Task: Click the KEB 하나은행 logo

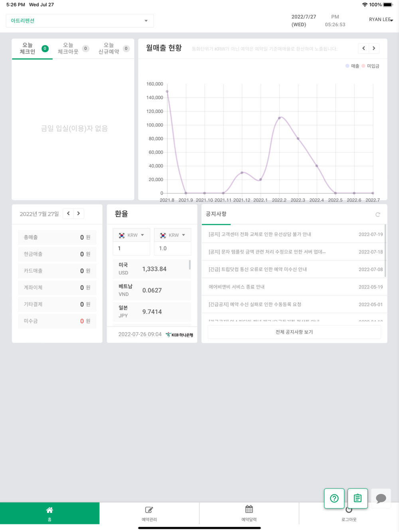Action: 180,335
